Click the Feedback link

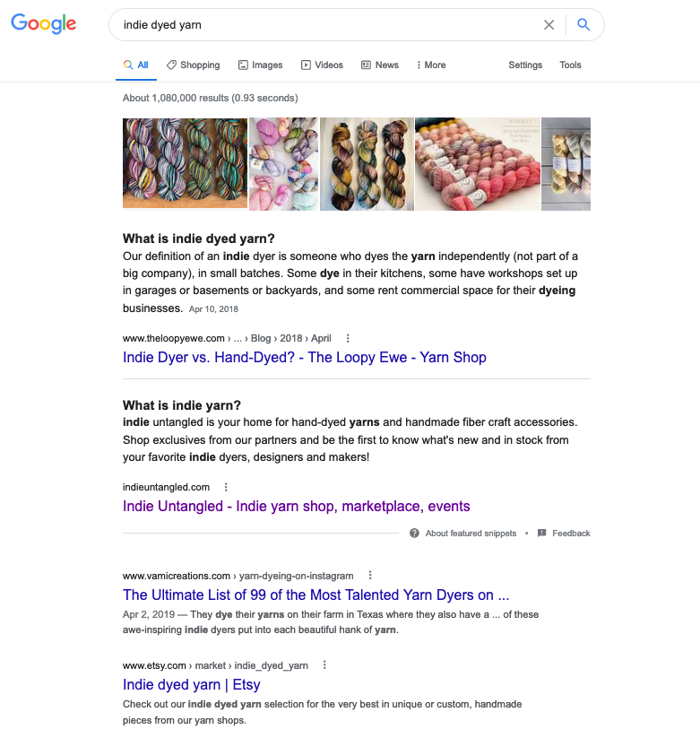[564, 534]
